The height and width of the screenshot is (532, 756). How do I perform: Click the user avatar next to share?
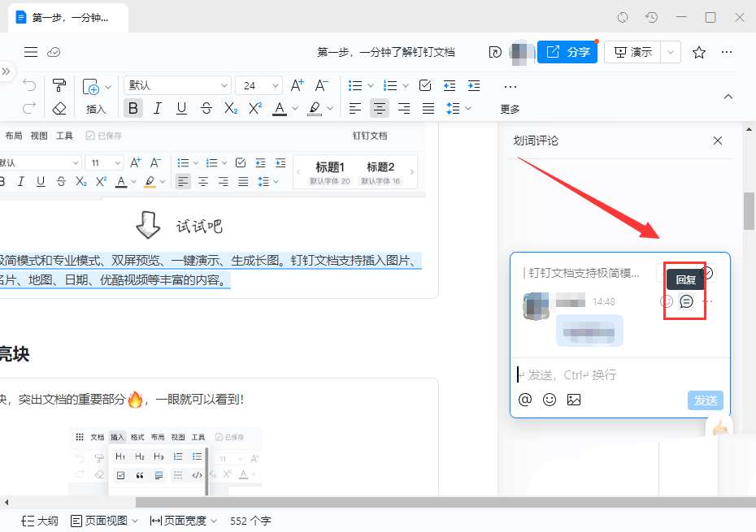click(x=521, y=52)
